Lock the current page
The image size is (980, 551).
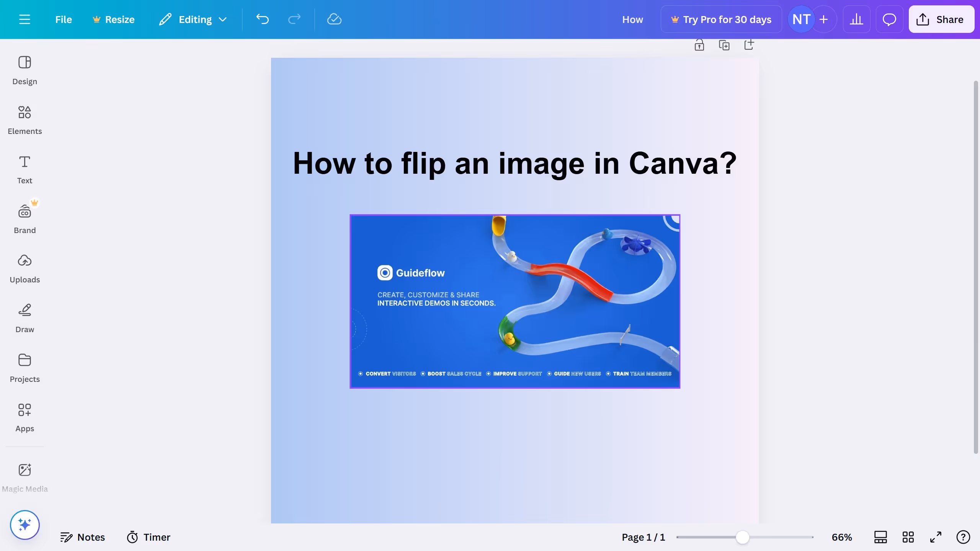pos(699,45)
